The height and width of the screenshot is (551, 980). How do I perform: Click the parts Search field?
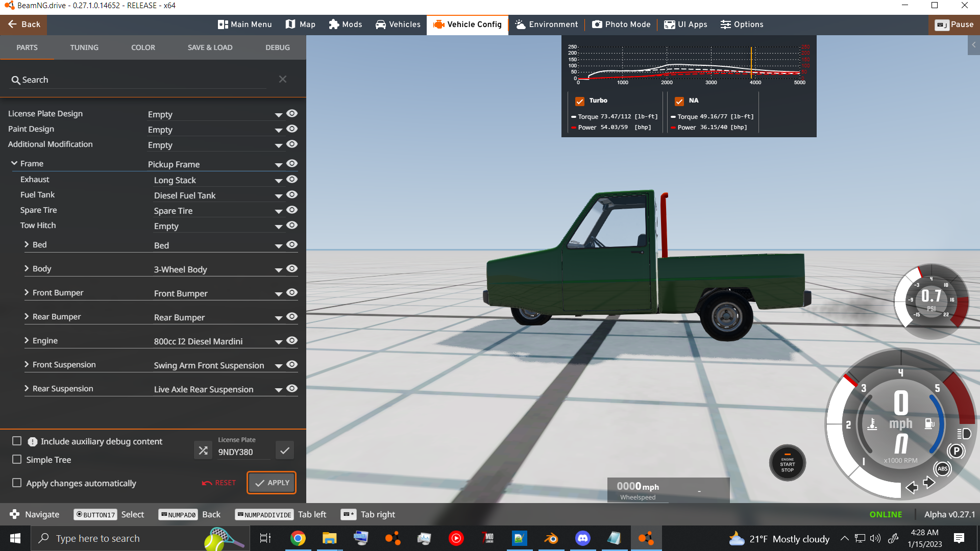138,80
